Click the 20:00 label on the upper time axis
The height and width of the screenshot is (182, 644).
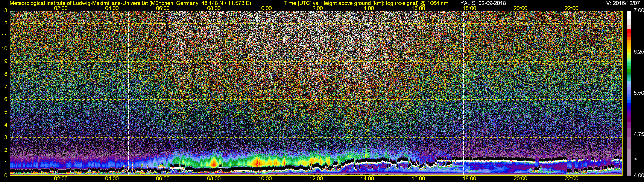pyautogui.click(x=521, y=8)
